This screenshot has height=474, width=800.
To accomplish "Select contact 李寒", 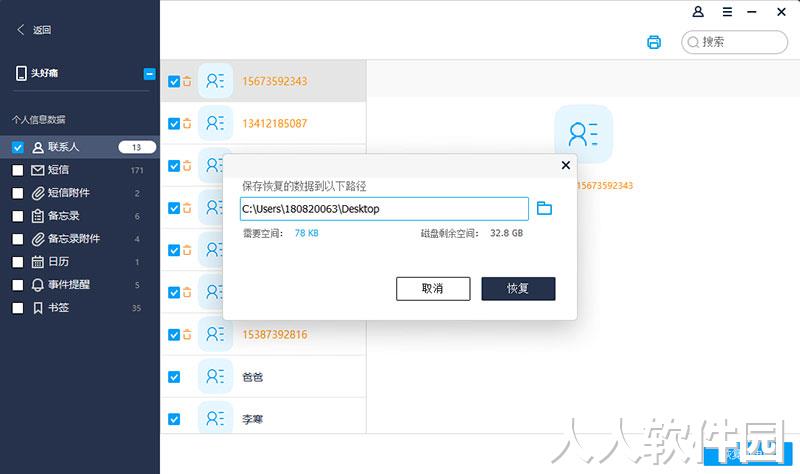I will point(253,419).
